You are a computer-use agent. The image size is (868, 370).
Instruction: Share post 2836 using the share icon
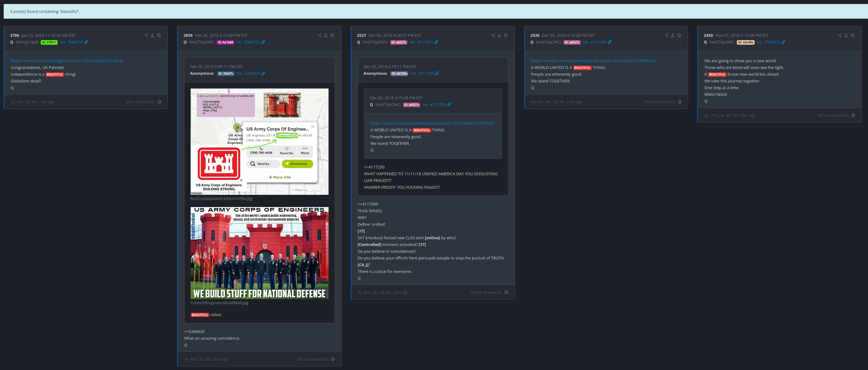pos(319,35)
